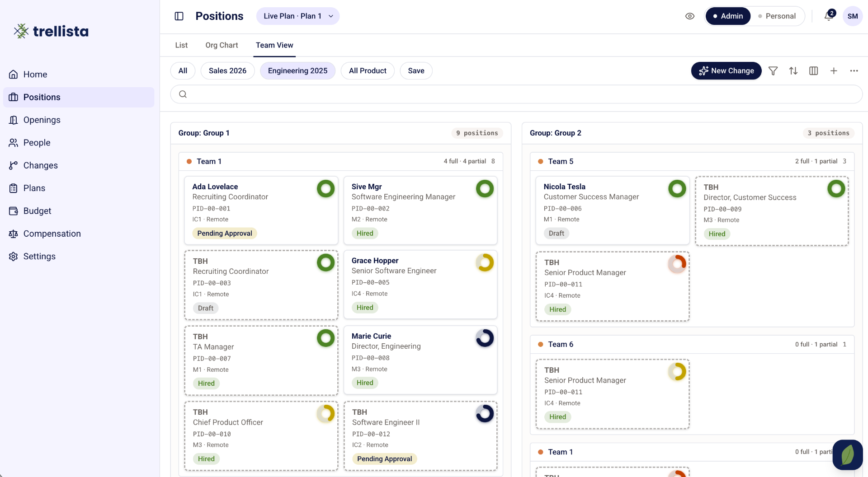Click the sort arrows icon
868x477 pixels.
click(793, 71)
